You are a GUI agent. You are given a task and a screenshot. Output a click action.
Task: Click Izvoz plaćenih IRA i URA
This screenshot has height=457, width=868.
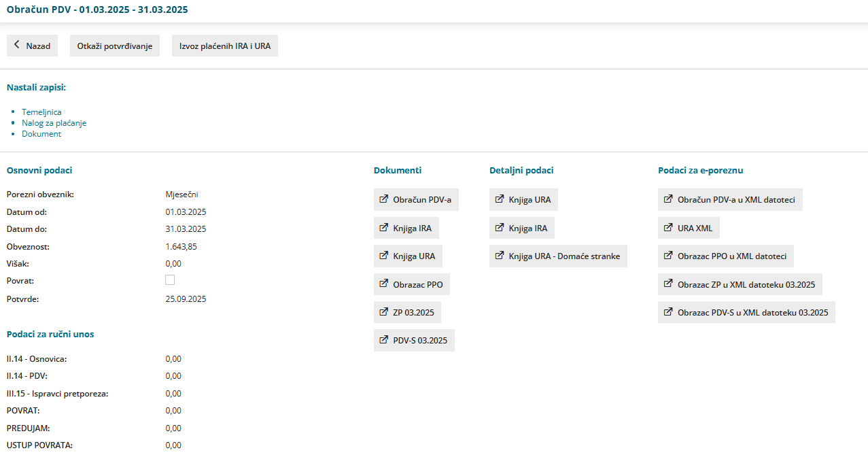click(225, 46)
